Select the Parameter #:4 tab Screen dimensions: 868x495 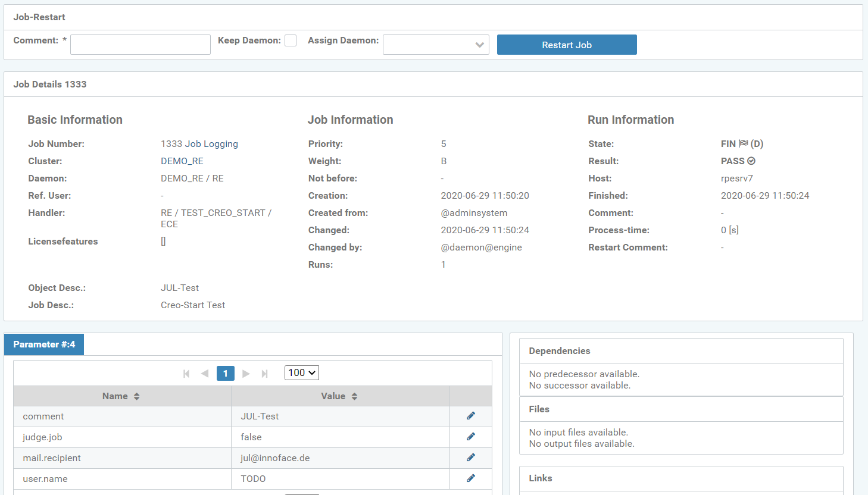click(x=44, y=344)
